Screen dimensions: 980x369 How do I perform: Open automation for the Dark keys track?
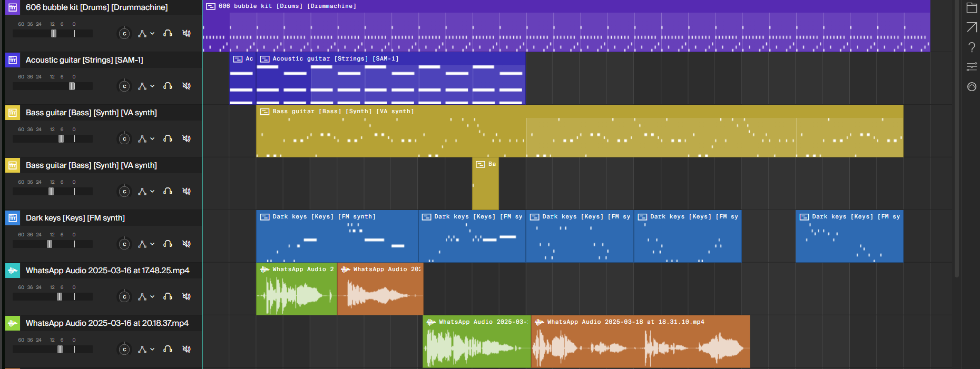(x=142, y=244)
